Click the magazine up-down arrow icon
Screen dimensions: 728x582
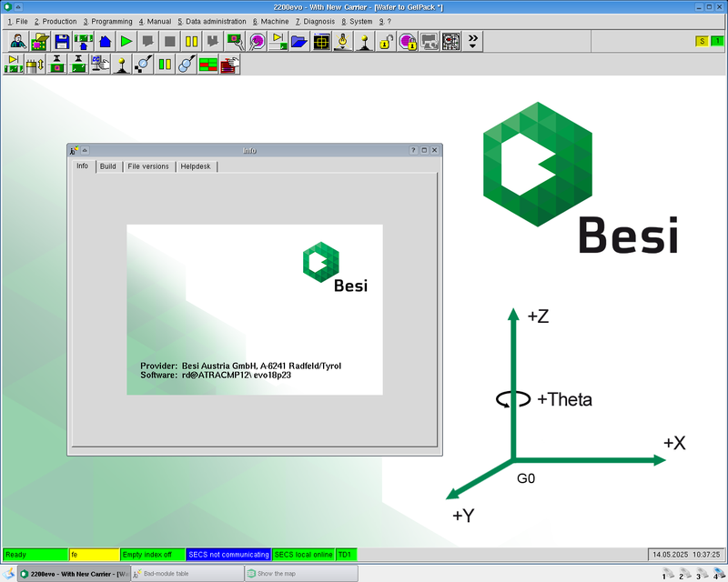[x=35, y=64]
